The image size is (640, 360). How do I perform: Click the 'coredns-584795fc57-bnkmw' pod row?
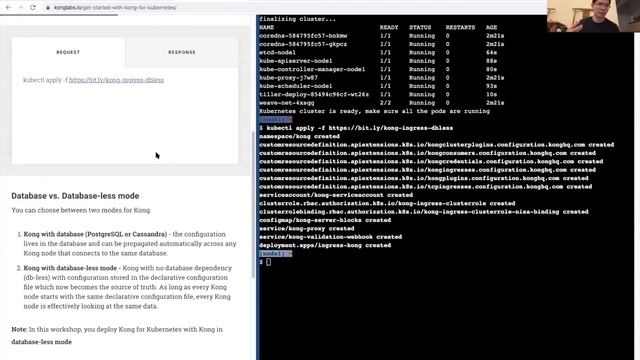(381, 36)
